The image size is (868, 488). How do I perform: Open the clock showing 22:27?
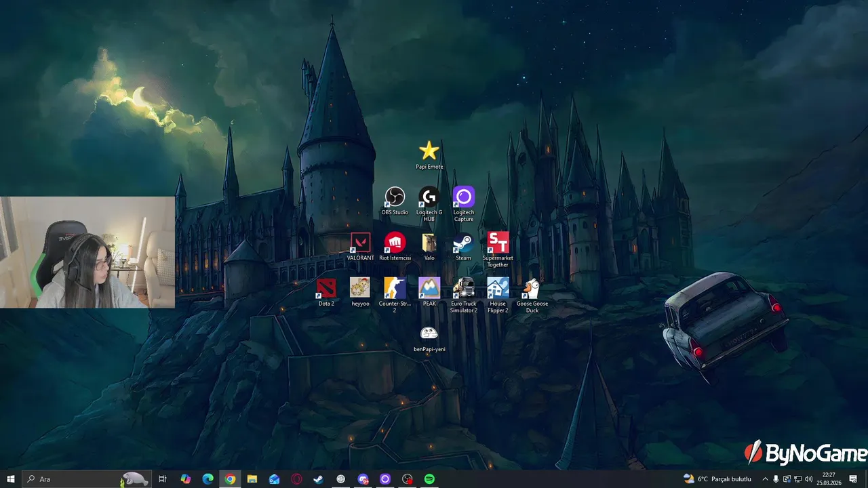click(829, 479)
